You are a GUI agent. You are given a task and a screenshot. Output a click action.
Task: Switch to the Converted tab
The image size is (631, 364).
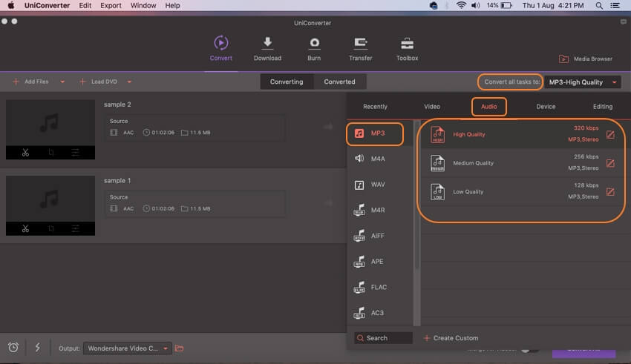[340, 82]
